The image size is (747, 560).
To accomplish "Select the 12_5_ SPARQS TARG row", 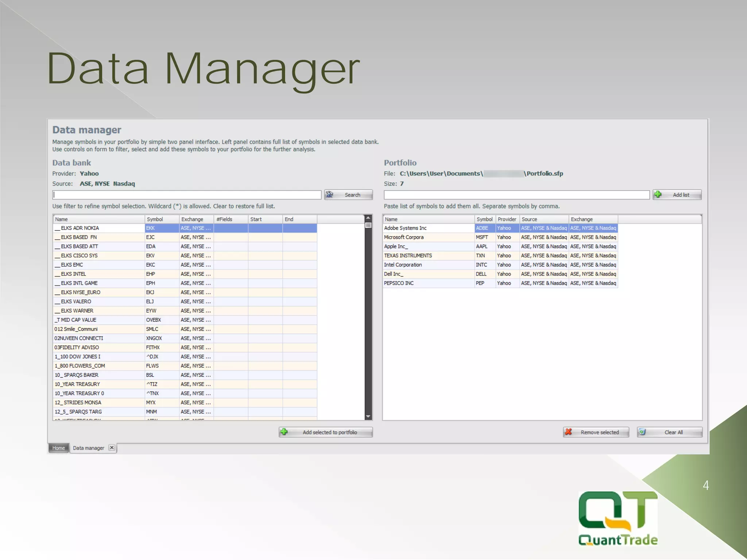I will 185,412.
